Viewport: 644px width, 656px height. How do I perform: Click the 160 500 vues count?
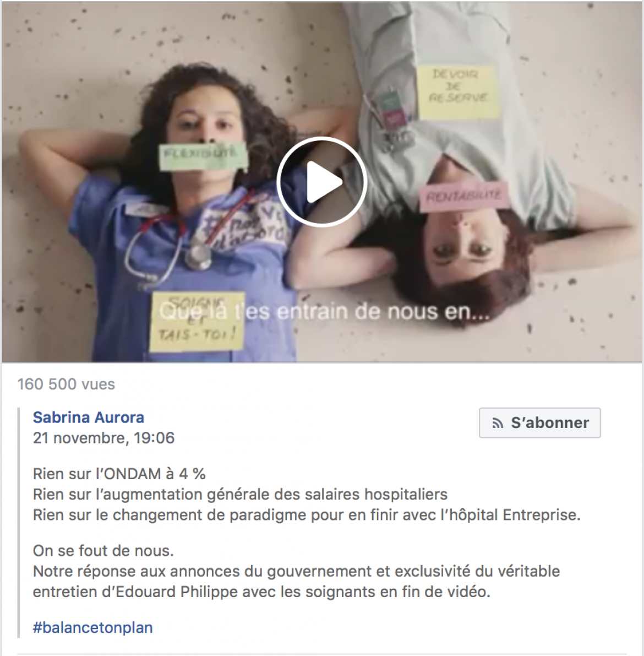coord(66,384)
